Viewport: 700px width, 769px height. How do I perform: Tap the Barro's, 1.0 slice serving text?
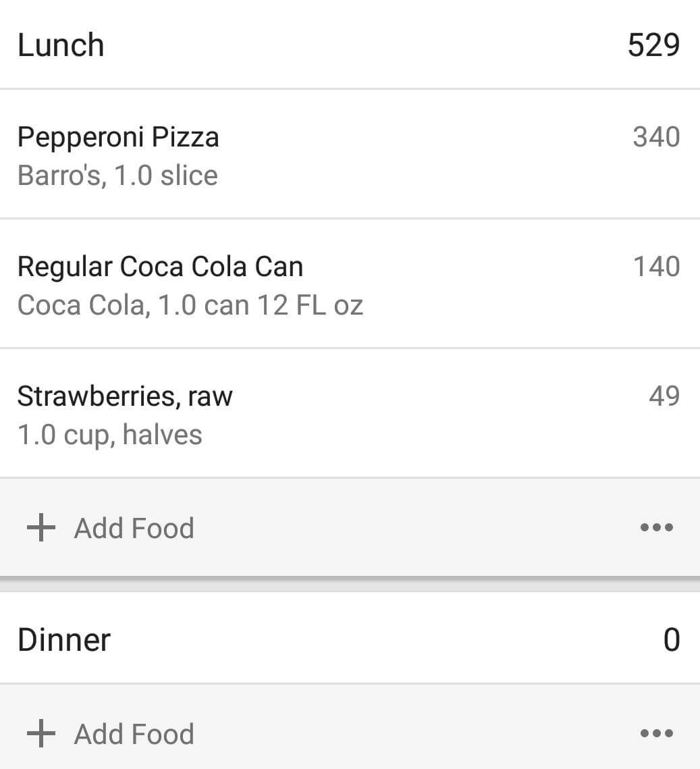[117, 176]
